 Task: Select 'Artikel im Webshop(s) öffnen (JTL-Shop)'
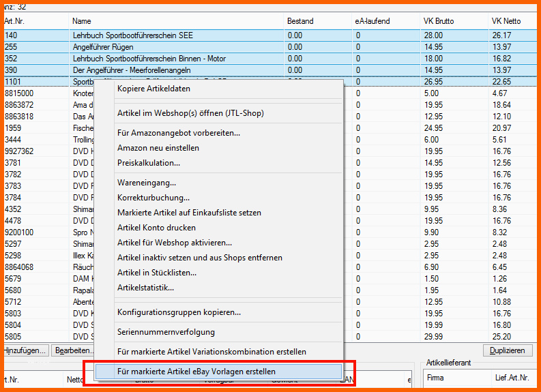pos(218,113)
